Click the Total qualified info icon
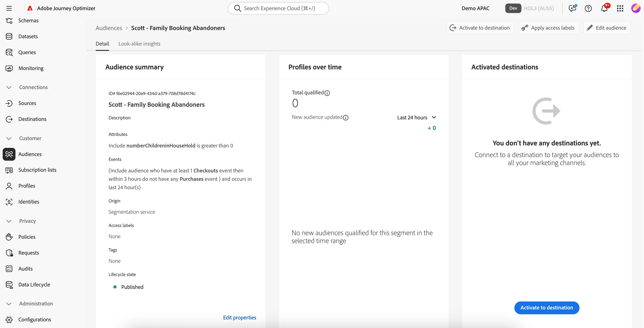 point(327,93)
